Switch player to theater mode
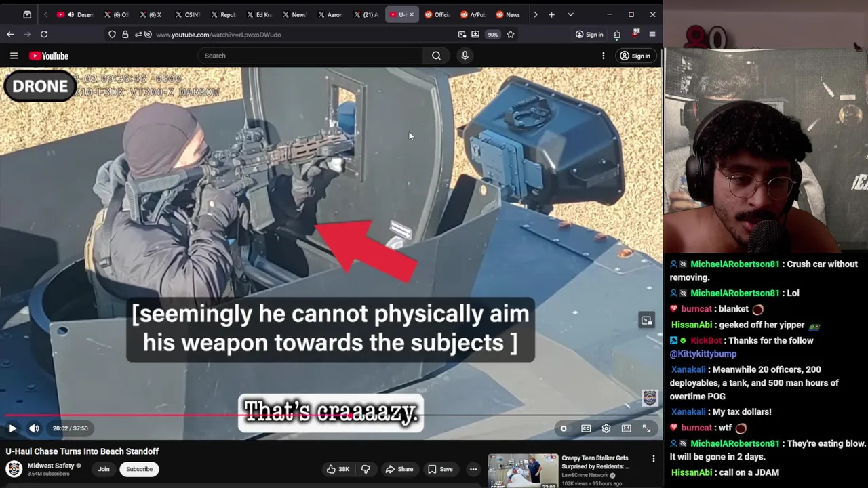868x488 pixels. pos(627,428)
